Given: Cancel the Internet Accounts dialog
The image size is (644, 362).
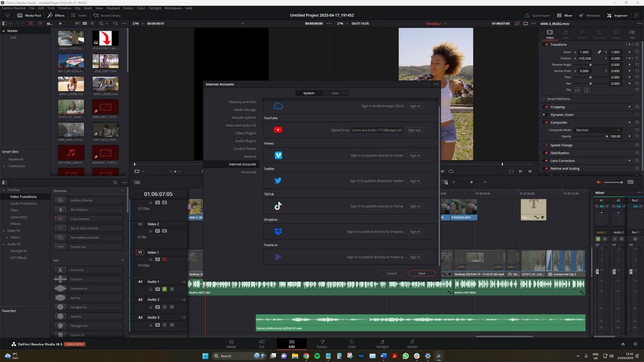Looking at the screenshot, I should tap(391, 273).
